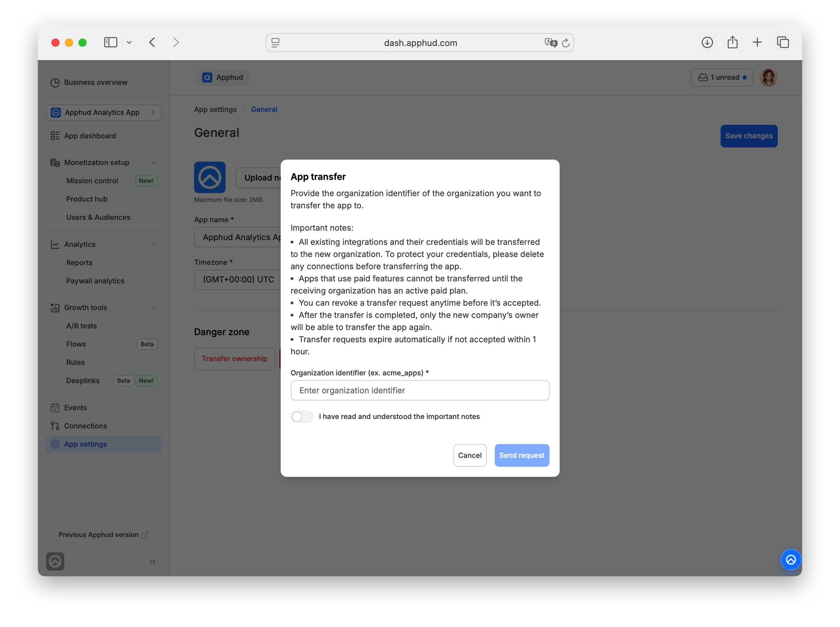Open the Timezone dropdown
The image size is (840, 627).
pos(238,279)
